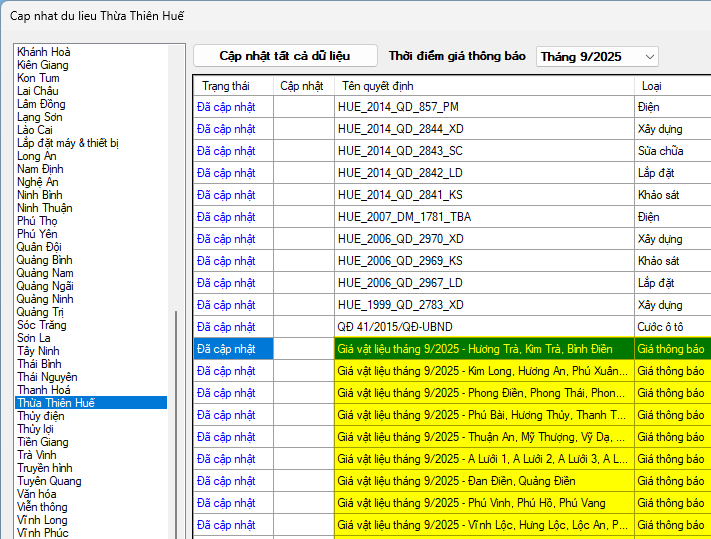The height and width of the screenshot is (539, 711).
Task: Select price row 'Hương Trà, Kim Trà, Bình Điền'
Action: (484, 349)
